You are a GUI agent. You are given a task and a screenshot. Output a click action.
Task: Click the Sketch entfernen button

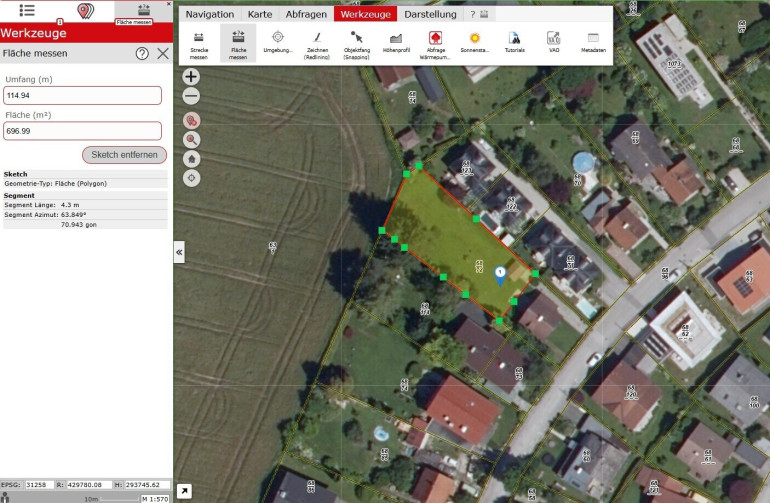point(124,155)
